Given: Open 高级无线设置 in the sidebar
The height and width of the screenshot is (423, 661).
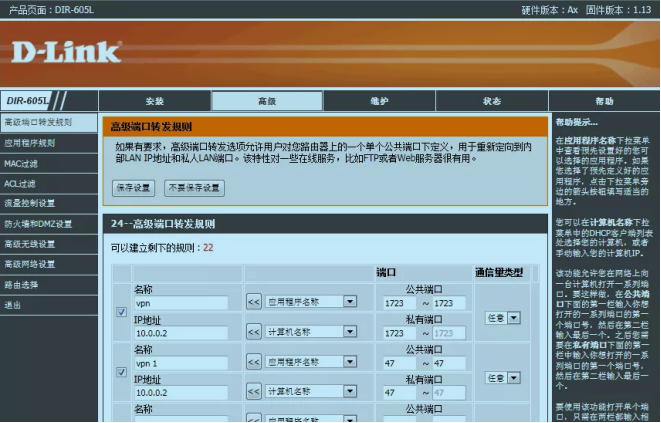Looking at the screenshot, I should (49, 244).
